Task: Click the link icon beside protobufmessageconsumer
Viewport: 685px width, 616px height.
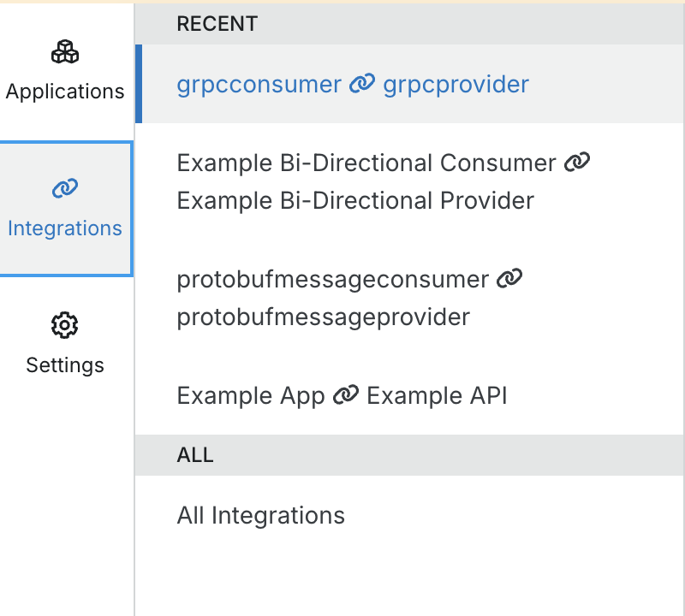Action: pos(509,278)
